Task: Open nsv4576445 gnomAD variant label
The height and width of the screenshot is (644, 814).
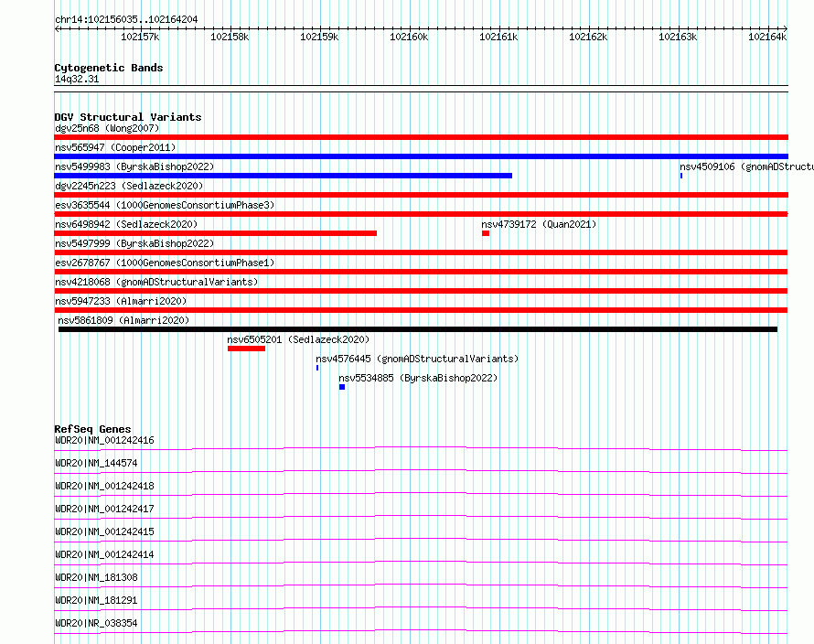Action: [417, 359]
